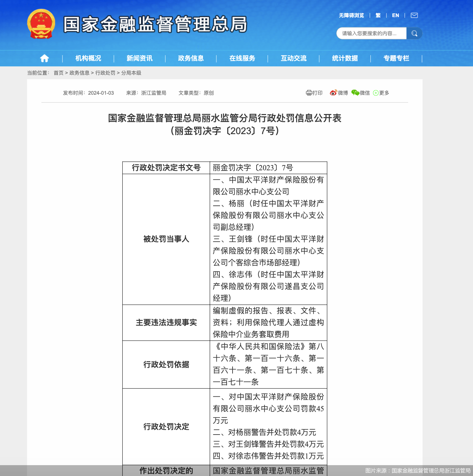
Task: Share via the WeChat icon
Action: point(355,93)
